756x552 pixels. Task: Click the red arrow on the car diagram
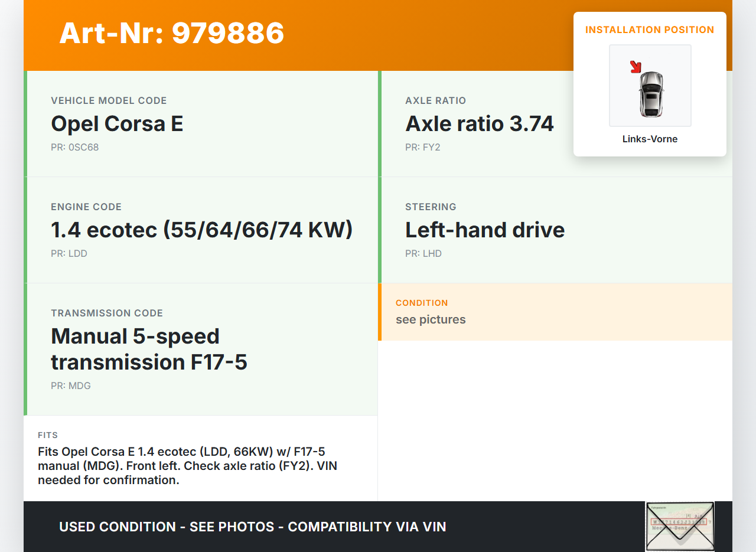(636, 67)
